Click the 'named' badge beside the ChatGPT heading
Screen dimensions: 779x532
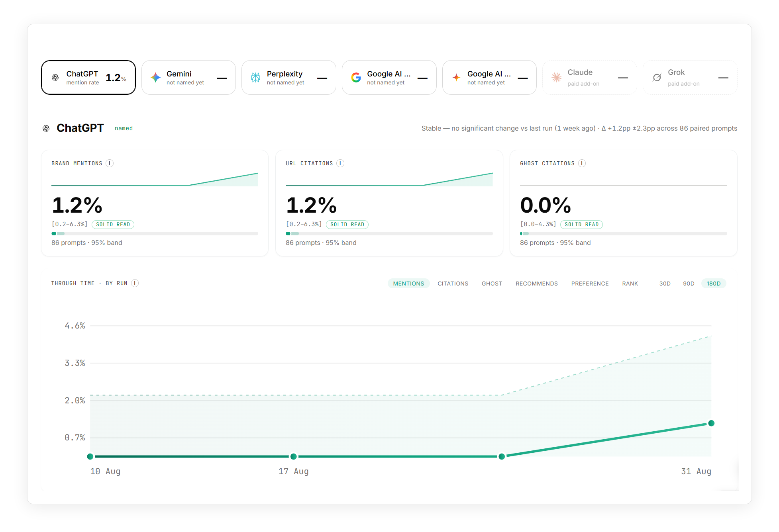click(x=124, y=128)
